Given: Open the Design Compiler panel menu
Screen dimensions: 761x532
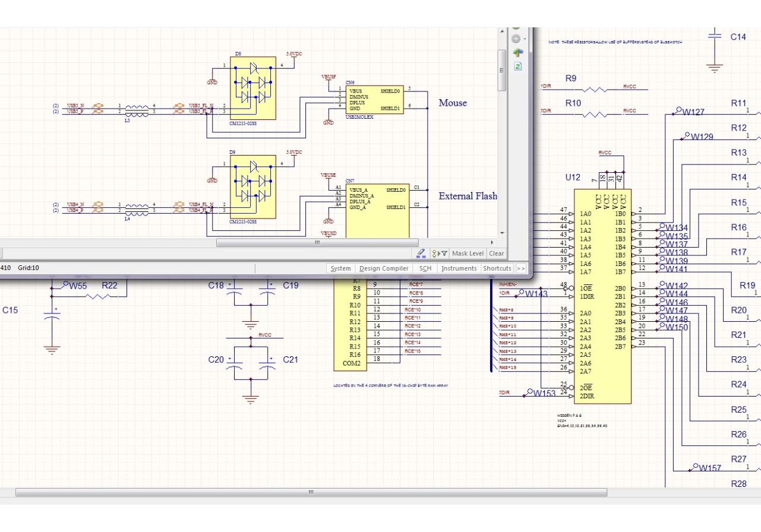Looking at the screenshot, I should pyautogui.click(x=384, y=268).
